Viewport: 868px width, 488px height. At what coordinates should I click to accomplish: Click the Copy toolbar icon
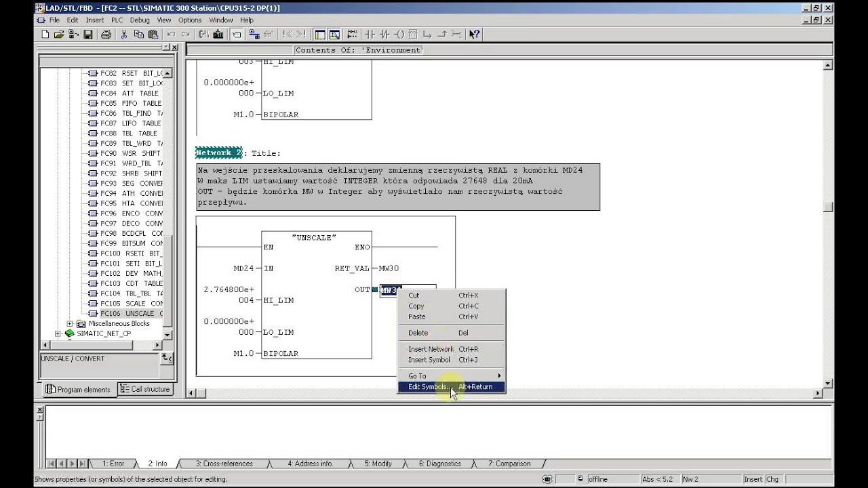tap(138, 35)
